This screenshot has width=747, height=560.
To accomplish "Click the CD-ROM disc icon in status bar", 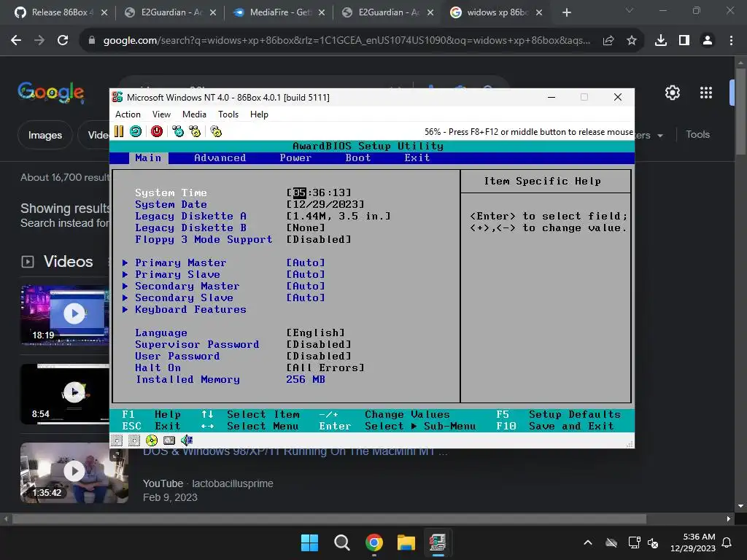I will pyautogui.click(x=152, y=440).
